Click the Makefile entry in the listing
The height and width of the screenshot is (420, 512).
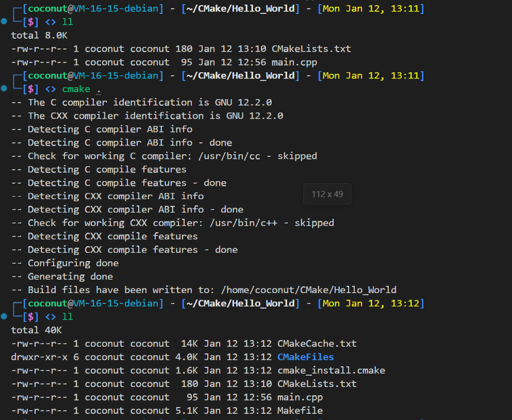tap(300, 410)
